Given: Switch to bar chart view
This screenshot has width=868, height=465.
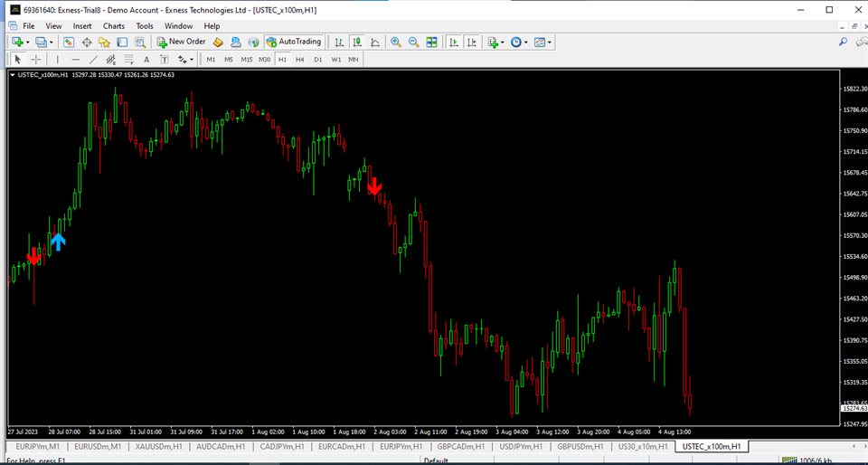Looking at the screenshot, I should (x=339, y=43).
